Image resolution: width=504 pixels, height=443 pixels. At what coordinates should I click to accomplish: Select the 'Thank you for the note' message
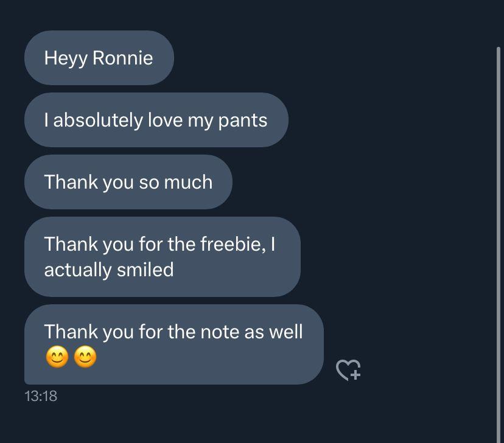(x=173, y=344)
